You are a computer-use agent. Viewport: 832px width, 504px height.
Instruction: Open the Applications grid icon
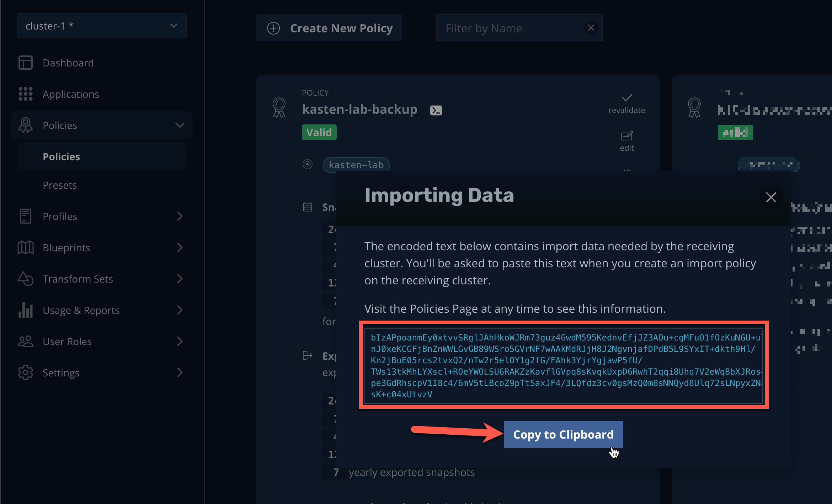pyautogui.click(x=25, y=94)
